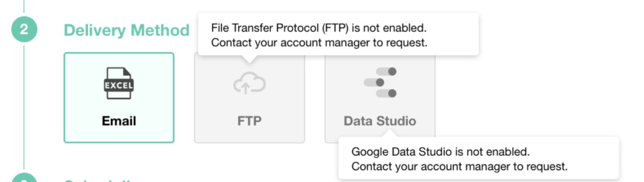
Task: Click the FTP cloud upload icon
Action: pos(249,83)
